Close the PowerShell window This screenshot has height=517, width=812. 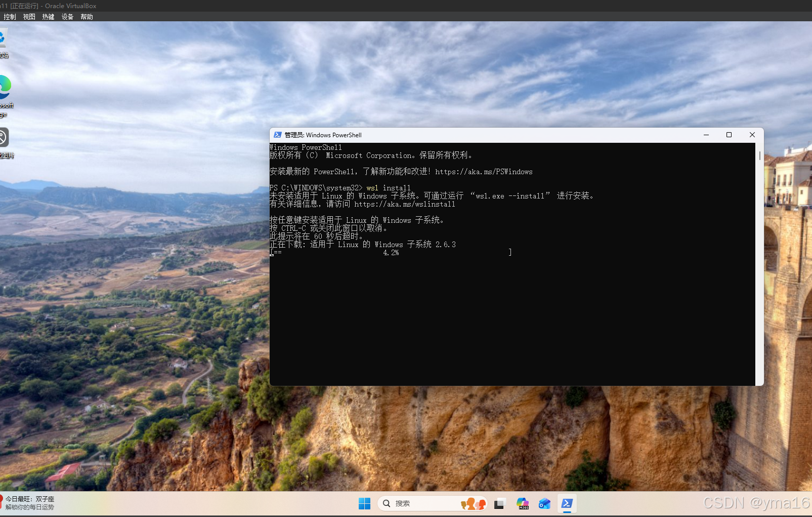pos(752,135)
